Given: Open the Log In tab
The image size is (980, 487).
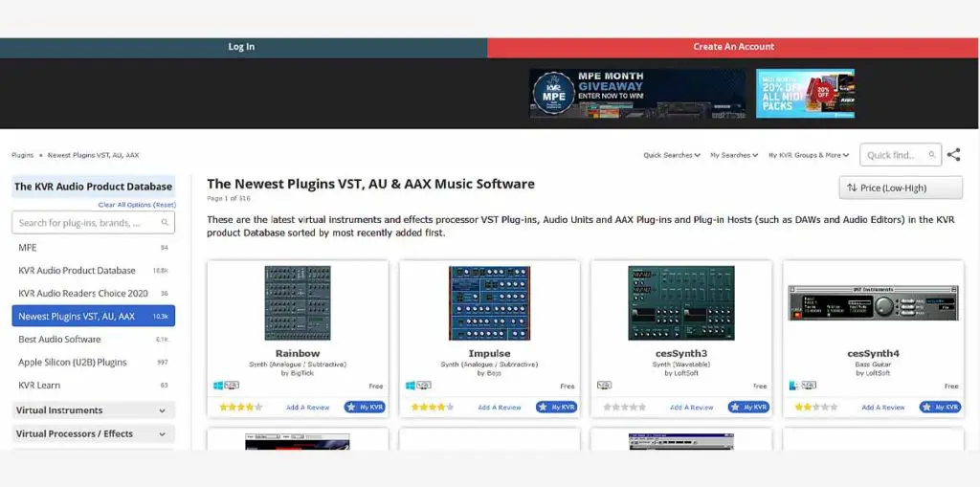Looking at the screenshot, I should [x=241, y=47].
